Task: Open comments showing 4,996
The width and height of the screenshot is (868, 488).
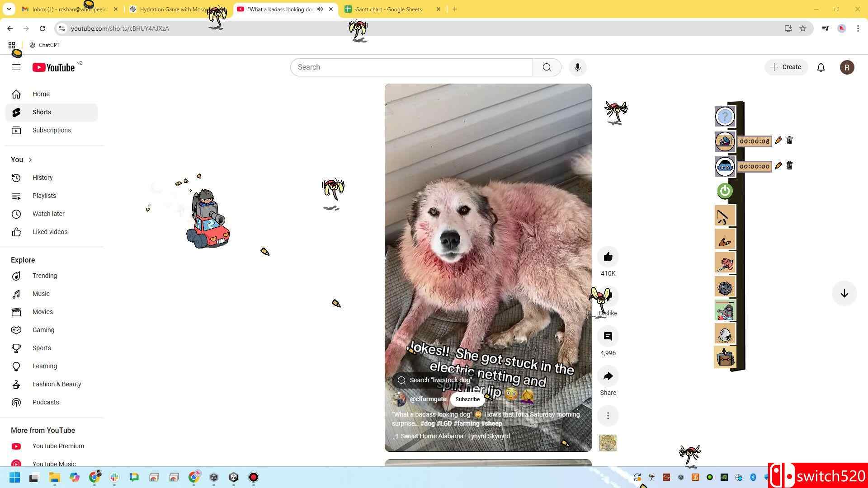Action: (x=608, y=336)
